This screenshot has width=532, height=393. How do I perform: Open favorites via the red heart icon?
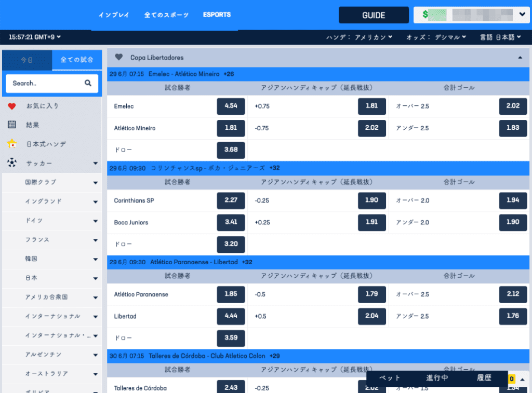coord(12,106)
